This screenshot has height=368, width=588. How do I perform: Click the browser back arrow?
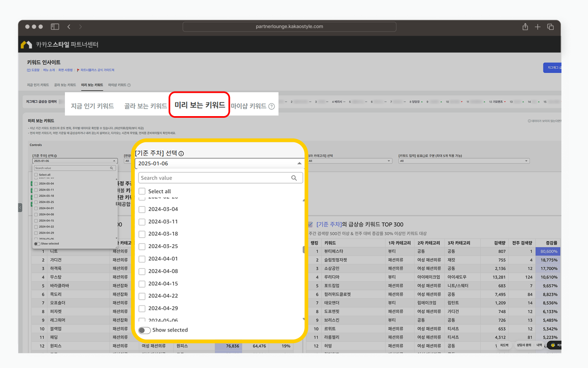(x=69, y=27)
